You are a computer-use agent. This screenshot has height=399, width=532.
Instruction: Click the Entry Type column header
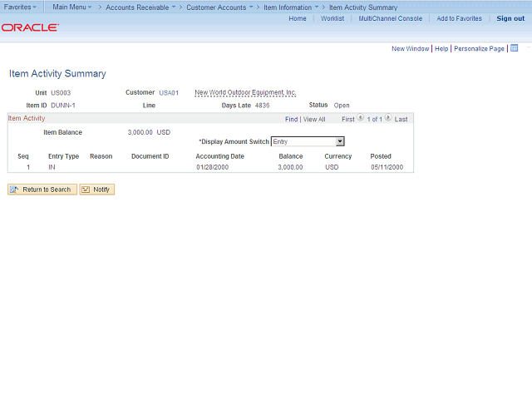click(x=63, y=156)
